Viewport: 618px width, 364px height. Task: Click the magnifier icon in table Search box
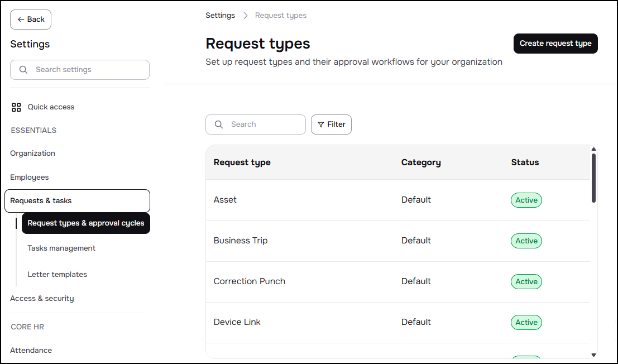[219, 124]
